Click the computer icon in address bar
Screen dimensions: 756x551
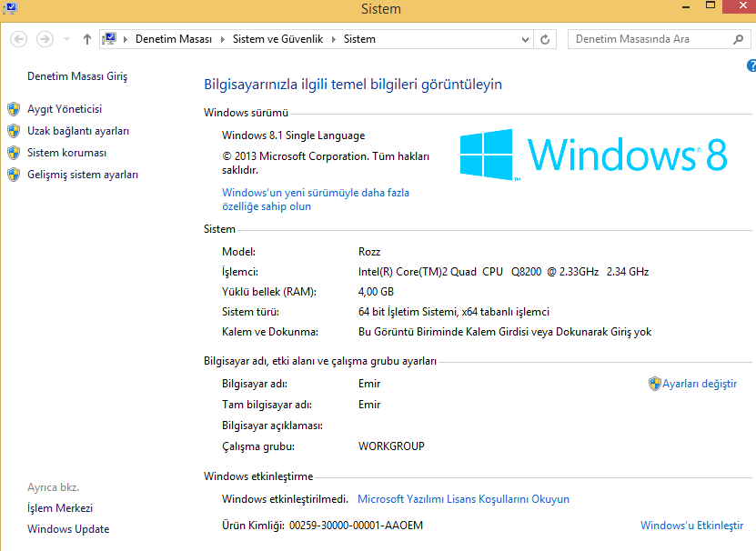tap(109, 38)
